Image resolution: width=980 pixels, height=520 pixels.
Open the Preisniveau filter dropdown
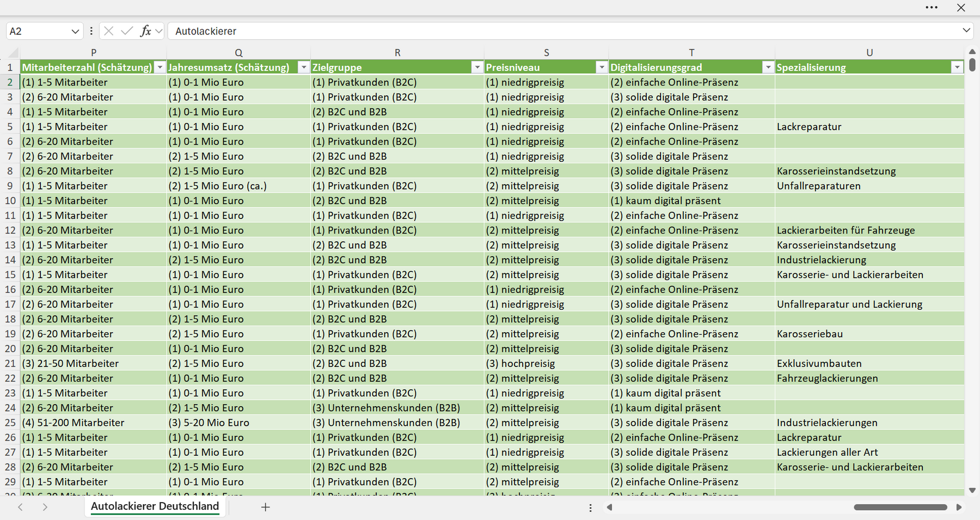pyautogui.click(x=602, y=68)
